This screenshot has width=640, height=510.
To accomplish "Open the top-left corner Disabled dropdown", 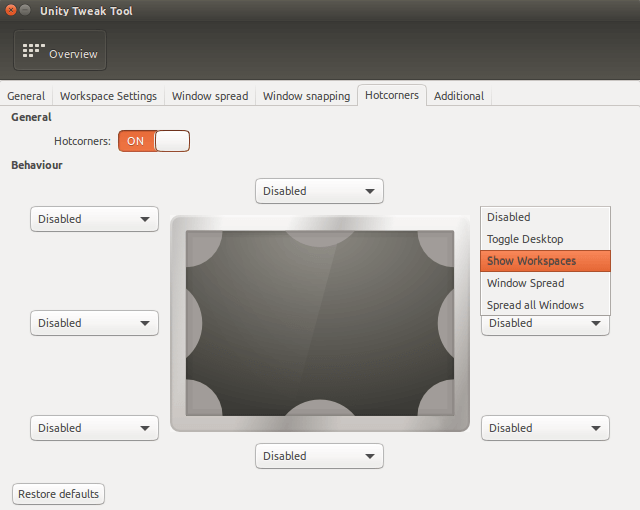I will coord(94,219).
